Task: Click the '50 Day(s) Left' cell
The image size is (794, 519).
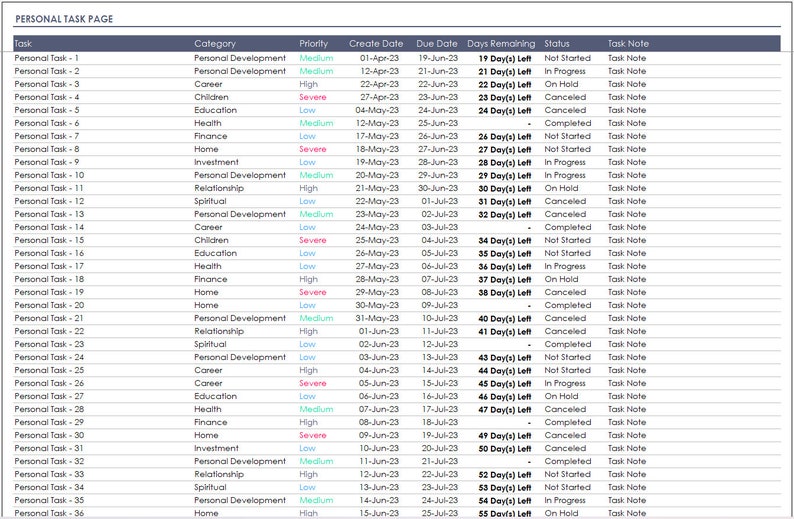Action: (x=505, y=449)
